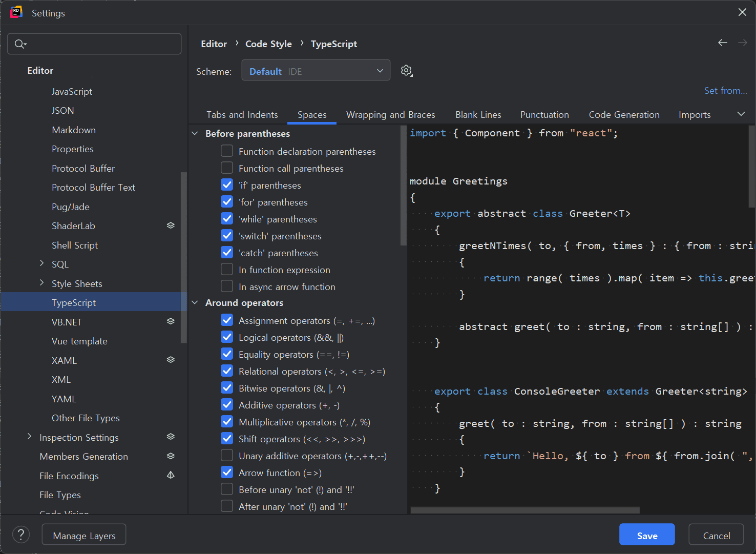This screenshot has width=756, height=554.
Task: Click the layer icon beside Members Generation
Action: (x=171, y=456)
